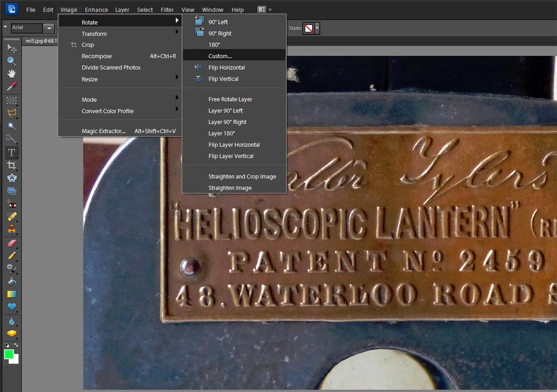
Task: Open the View menu
Action: pyautogui.click(x=188, y=9)
